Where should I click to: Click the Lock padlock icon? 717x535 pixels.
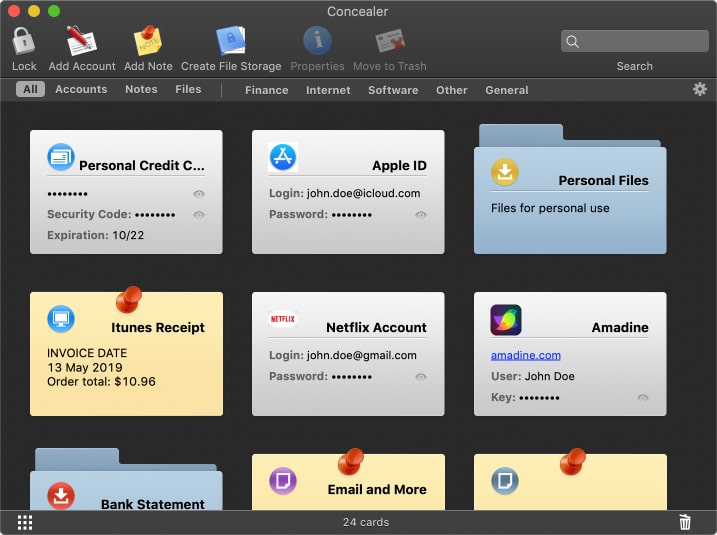(x=23, y=41)
